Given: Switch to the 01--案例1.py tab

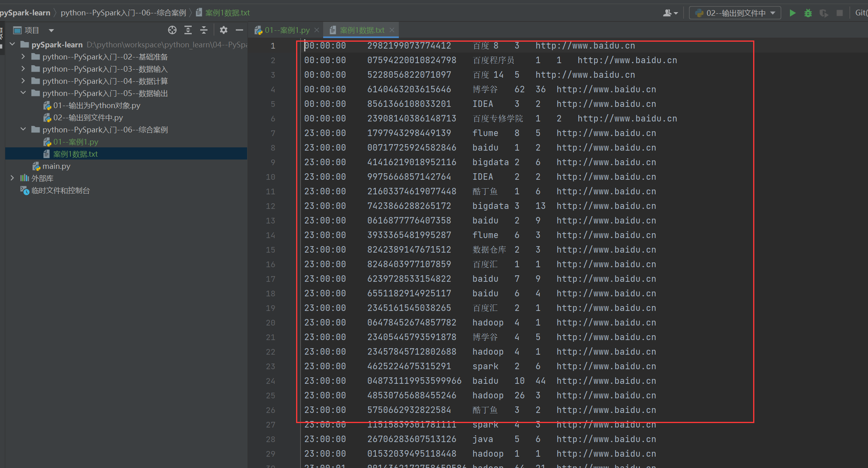Looking at the screenshot, I should point(287,30).
